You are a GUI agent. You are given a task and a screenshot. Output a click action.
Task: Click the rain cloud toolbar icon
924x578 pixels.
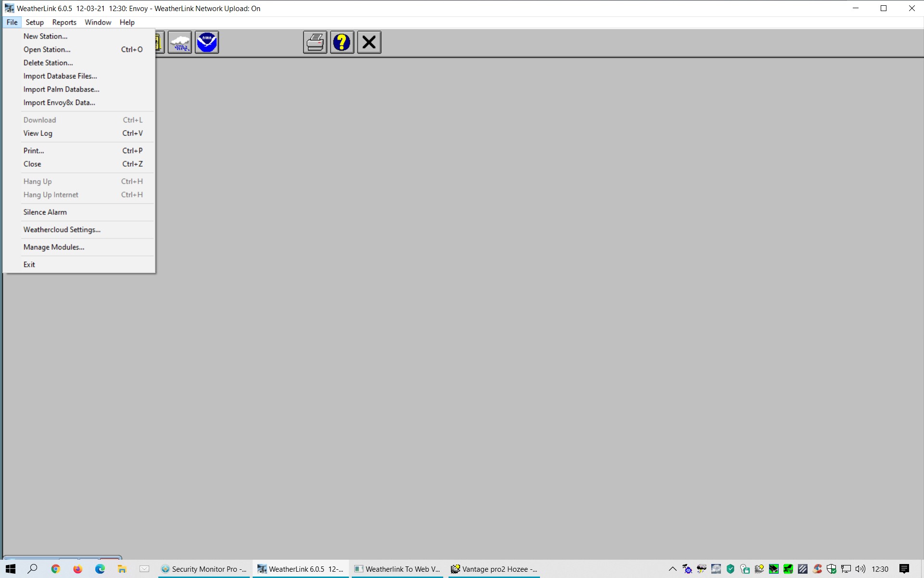pos(180,42)
